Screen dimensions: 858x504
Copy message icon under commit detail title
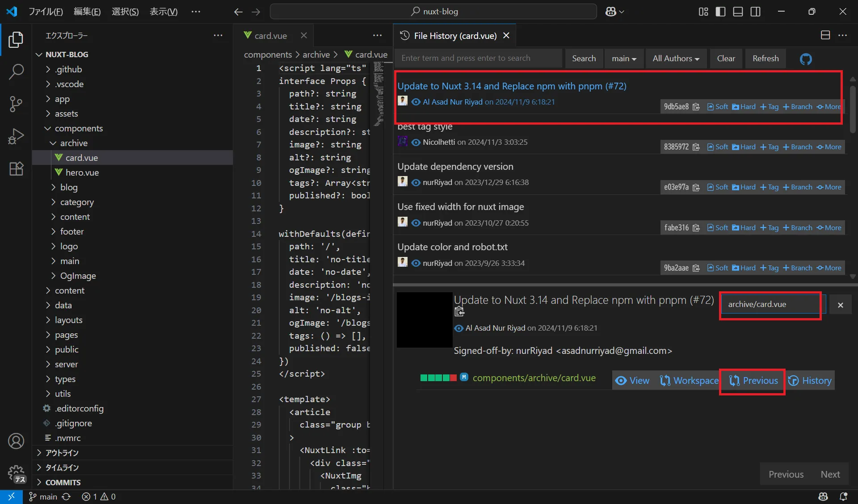point(459,311)
